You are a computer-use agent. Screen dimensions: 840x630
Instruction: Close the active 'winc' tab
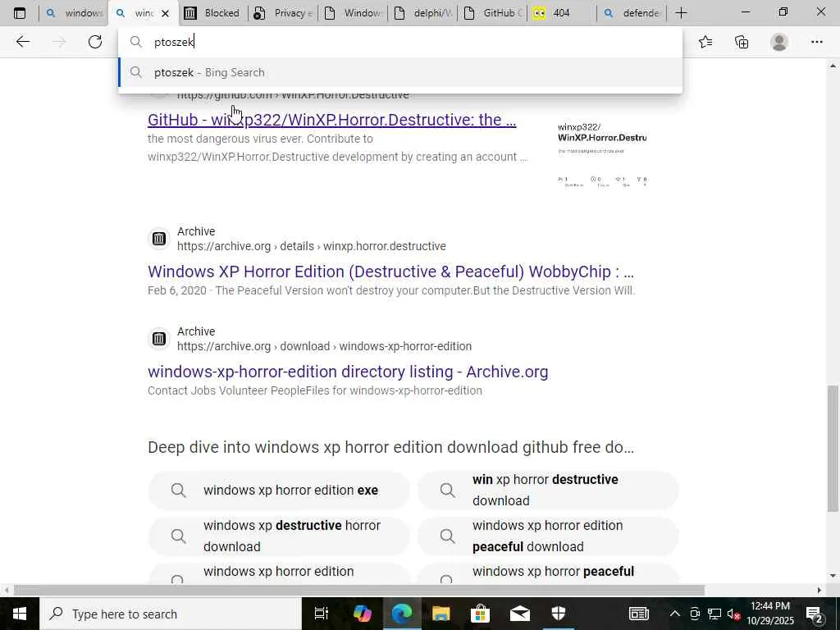[165, 13]
